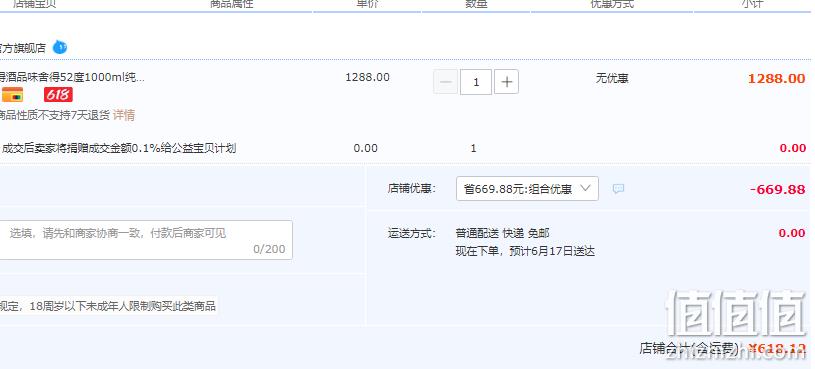
Task: Click the seller message note field
Action: click(x=146, y=240)
